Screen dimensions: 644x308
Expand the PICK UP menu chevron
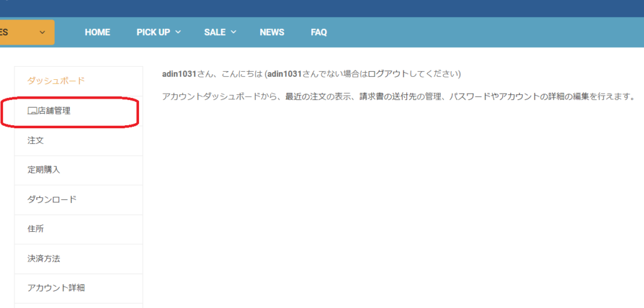click(x=178, y=32)
